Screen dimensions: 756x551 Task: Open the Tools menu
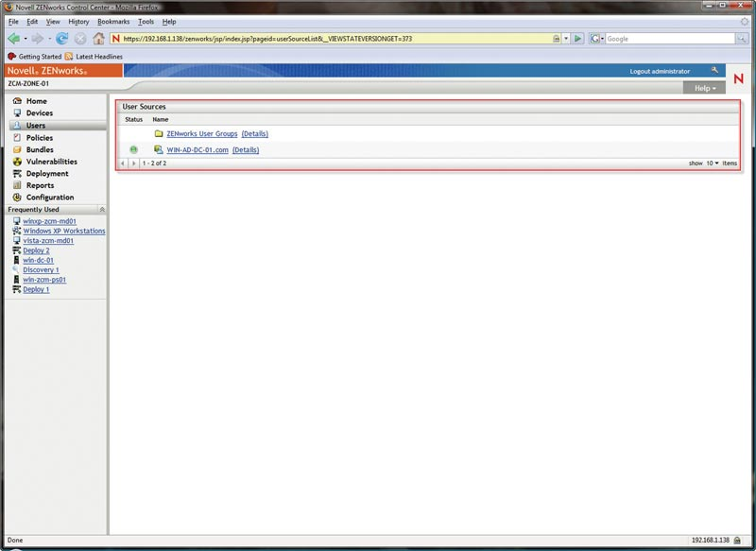click(x=146, y=22)
